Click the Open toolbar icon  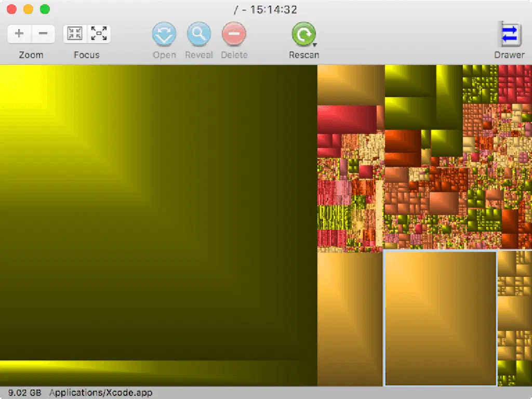164,34
